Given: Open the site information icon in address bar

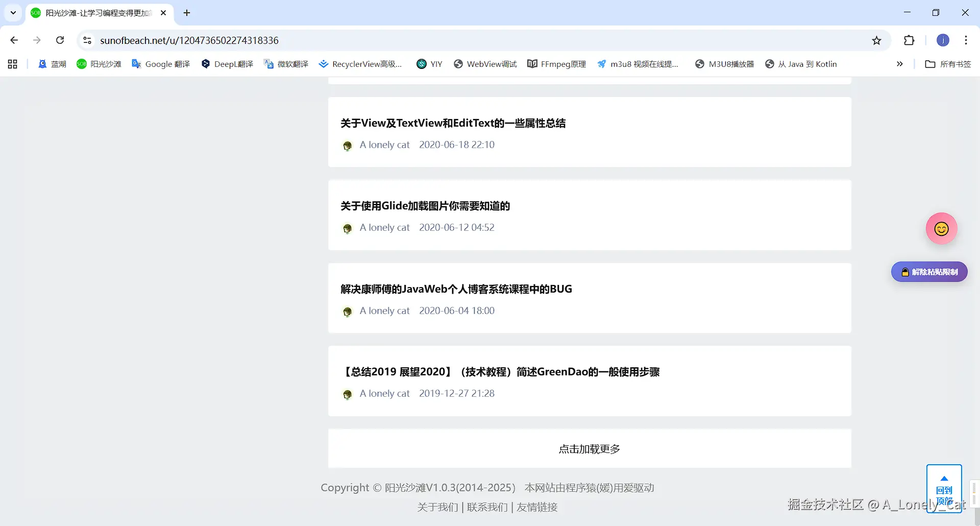Looking at the screenshot, I should point(86,40).
